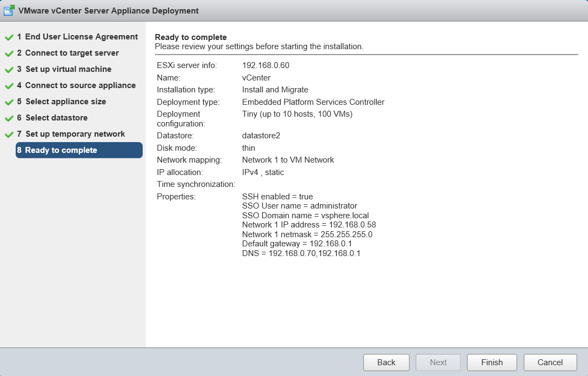
Task: Click green checkmark beside Select datastore
Action: (x=9, y=119)
